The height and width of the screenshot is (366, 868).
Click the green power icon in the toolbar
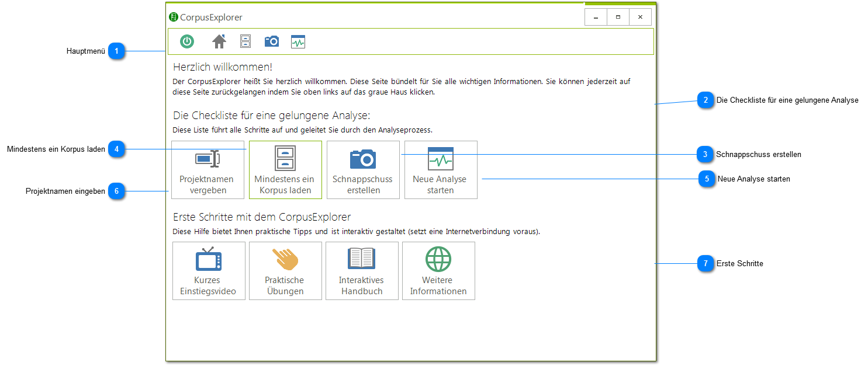[x=187, y=41]
